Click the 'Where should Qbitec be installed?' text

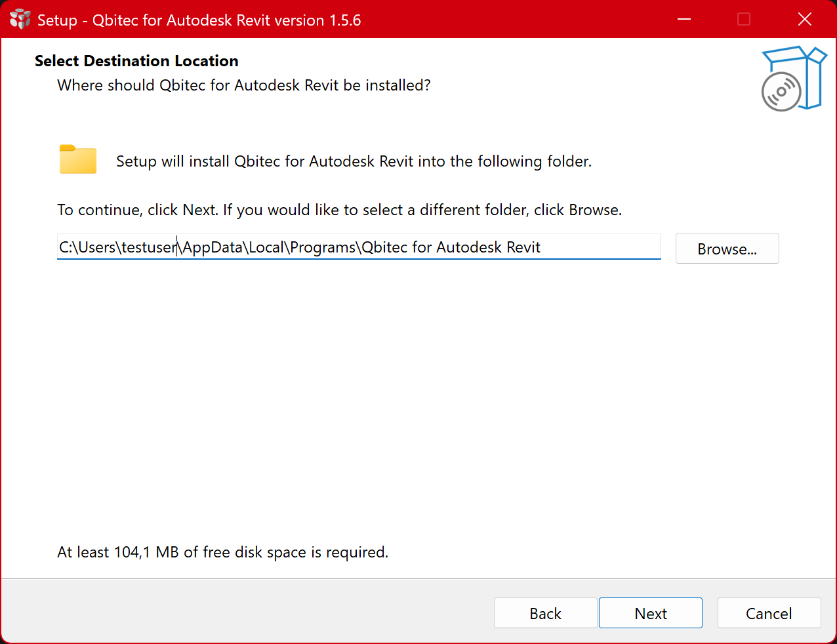(x=243, y=85)
